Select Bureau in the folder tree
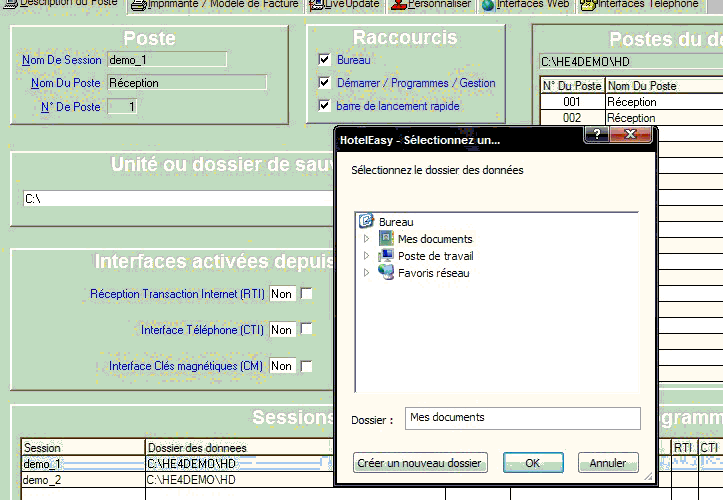The height and width of the screenshot is (500, 723). (396, 222)
